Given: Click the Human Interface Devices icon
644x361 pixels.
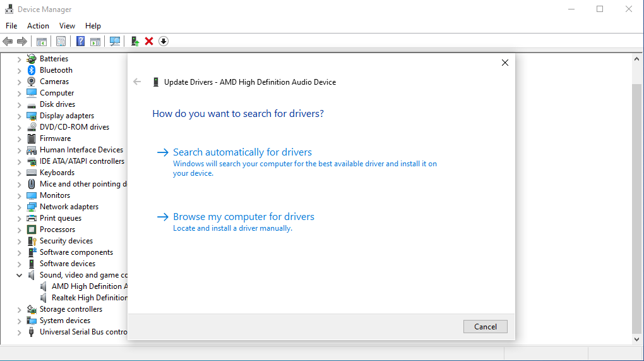Looking at the screenshot, I should point(31,150).
